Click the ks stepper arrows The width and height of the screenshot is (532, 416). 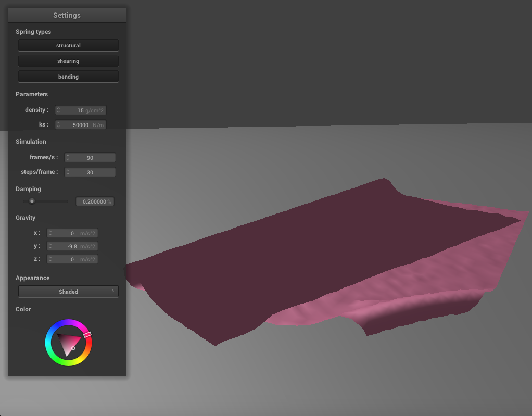pos(58,125)
